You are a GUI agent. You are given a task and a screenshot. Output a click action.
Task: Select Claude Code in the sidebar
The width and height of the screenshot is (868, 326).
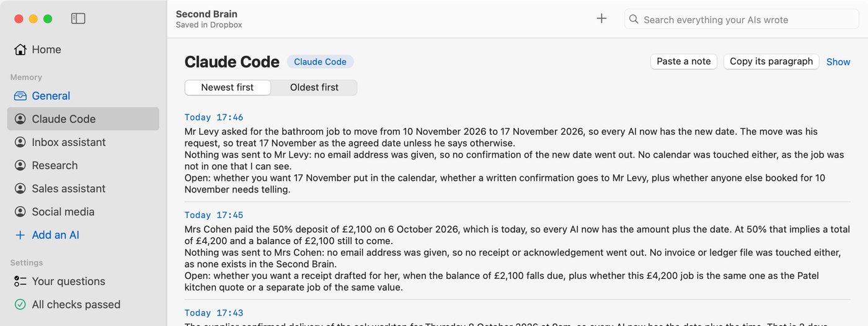tap(83, 119)
